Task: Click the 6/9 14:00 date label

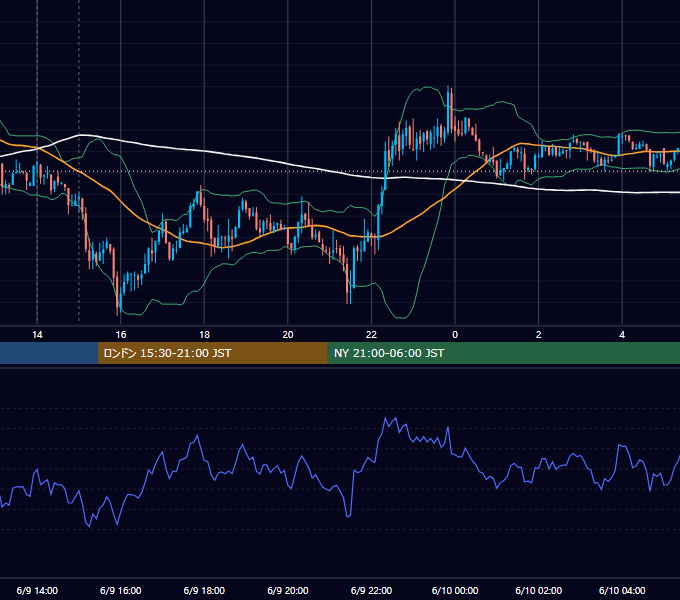Action: coord(37,590)
